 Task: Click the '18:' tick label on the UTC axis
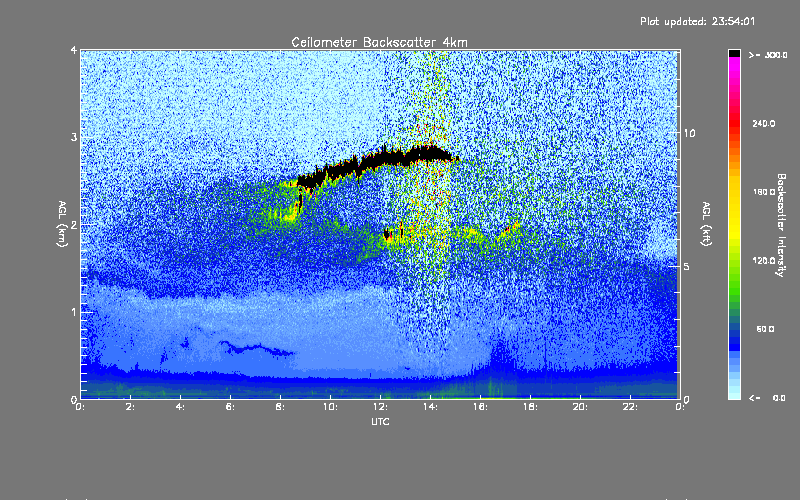[530, 407]
